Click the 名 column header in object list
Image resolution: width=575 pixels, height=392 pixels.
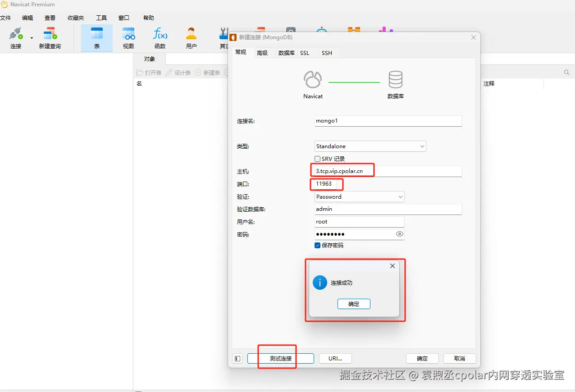point(139,84)
